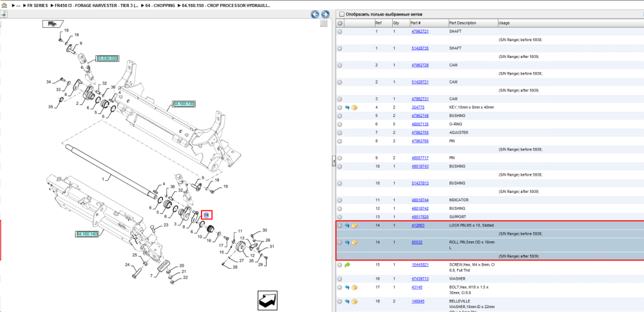Sort by the 'Qty' column header
Screen dimensions: 644x312
pos(401,23)
